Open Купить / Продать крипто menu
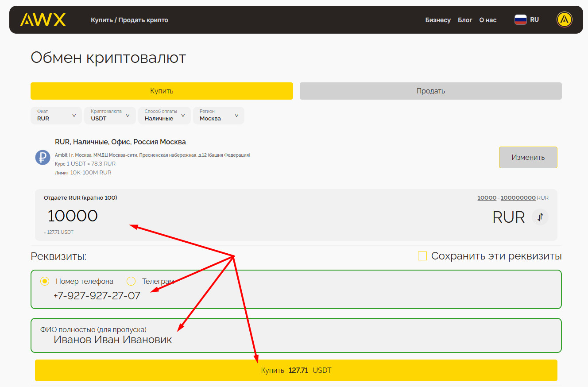This screenshot has width=588, height=387. click(129, 20)
